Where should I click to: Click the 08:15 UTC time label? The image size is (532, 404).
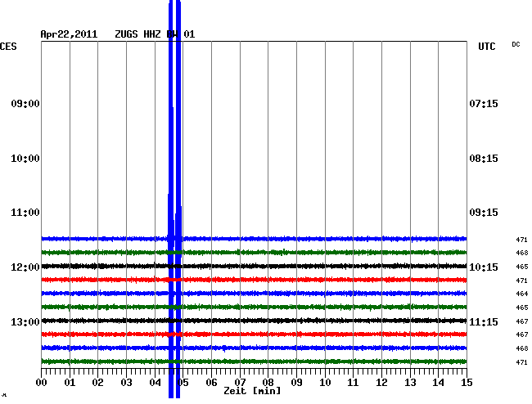(x=484, y=159)
